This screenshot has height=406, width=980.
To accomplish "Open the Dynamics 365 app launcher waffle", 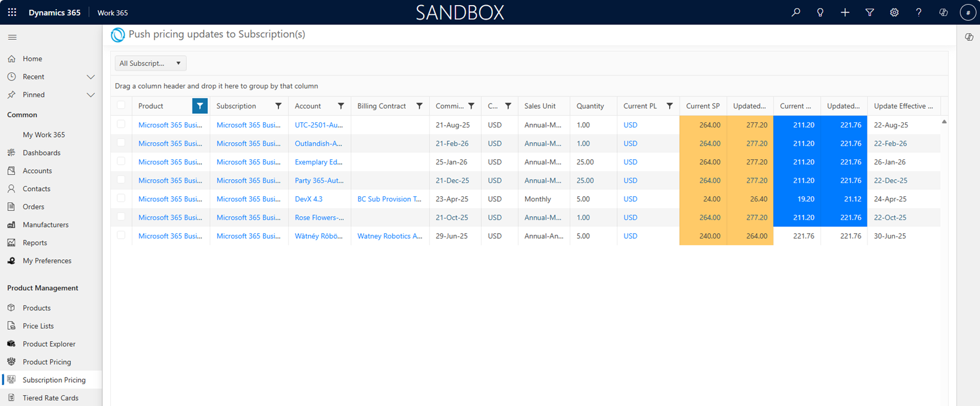I will (x=12, y=12).
